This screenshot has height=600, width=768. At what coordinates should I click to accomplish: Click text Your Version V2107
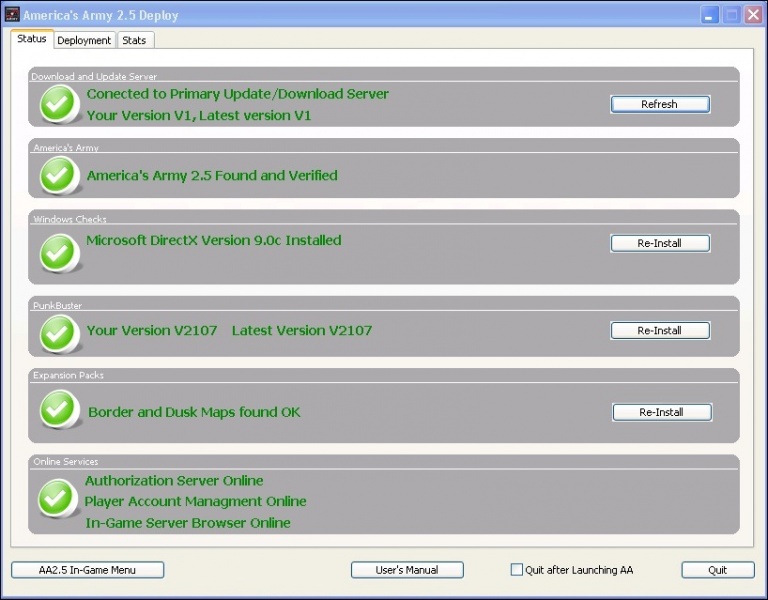coord(152,331)
